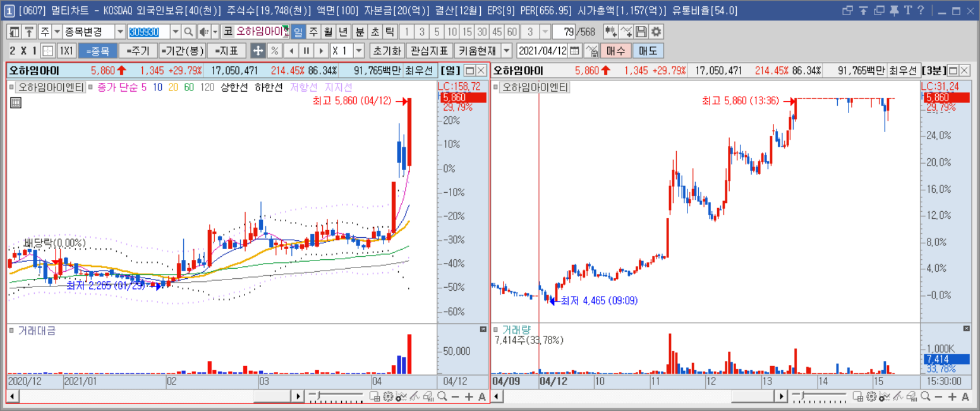Open the X 1 speed dropdown

[359, 51]
